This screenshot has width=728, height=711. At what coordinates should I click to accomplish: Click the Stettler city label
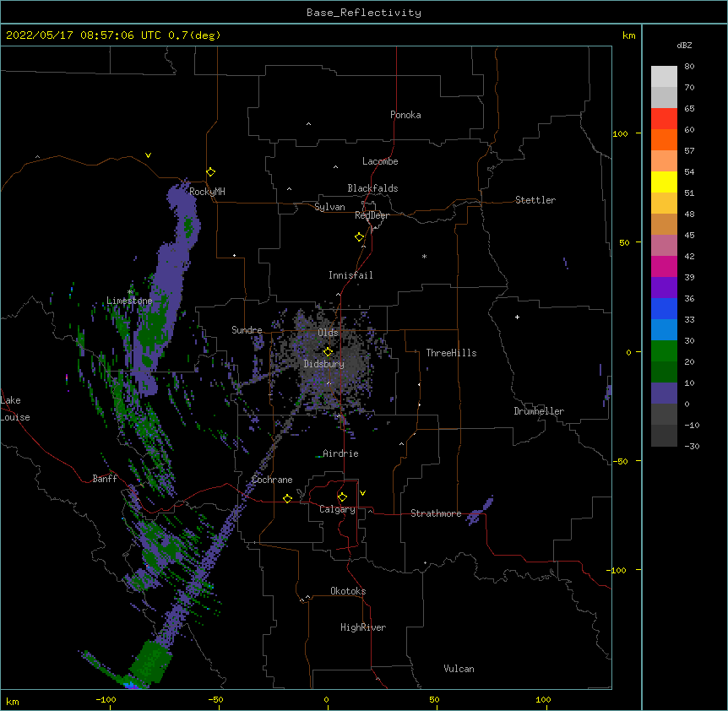coord(535,200)
